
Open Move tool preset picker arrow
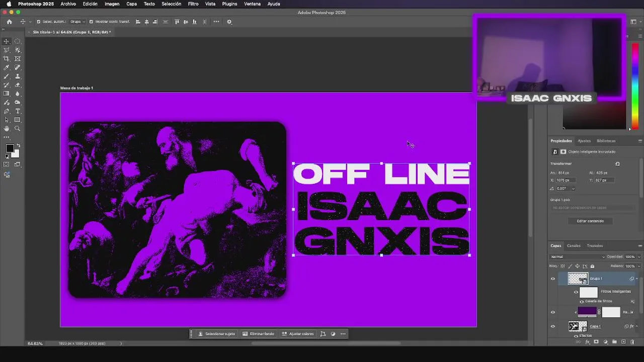pos(30,22)
